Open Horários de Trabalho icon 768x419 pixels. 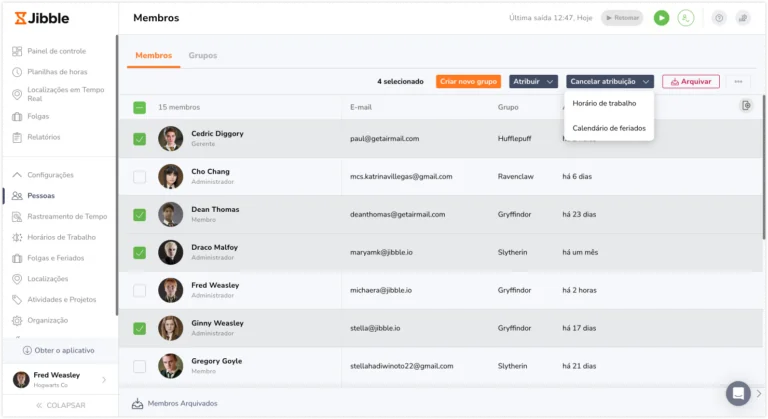coord(17,237)
